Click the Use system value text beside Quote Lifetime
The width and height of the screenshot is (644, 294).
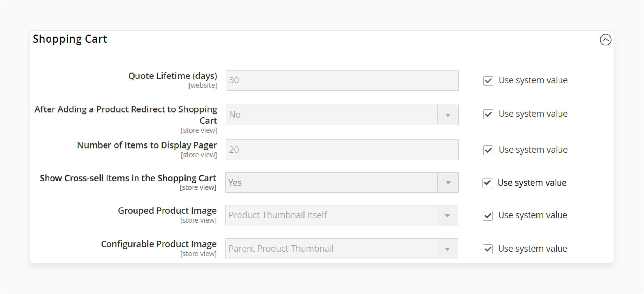pyautogui.click(x=533, y=80)
